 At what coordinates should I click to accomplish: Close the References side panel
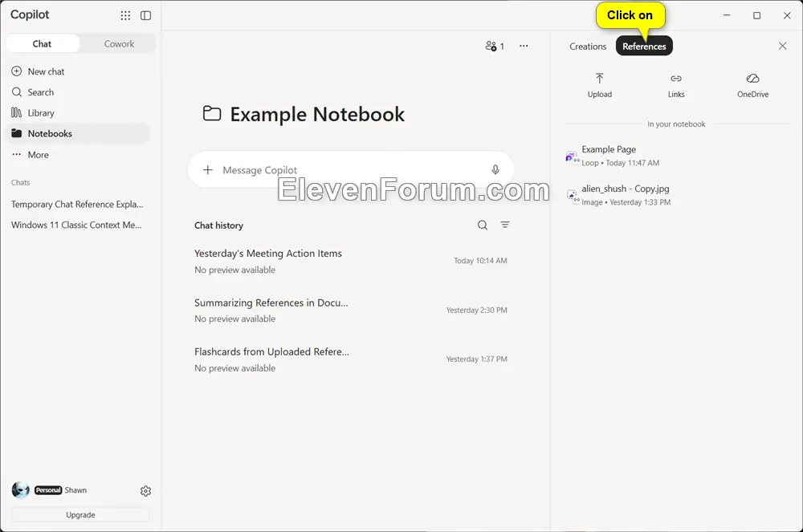[782, 46]
